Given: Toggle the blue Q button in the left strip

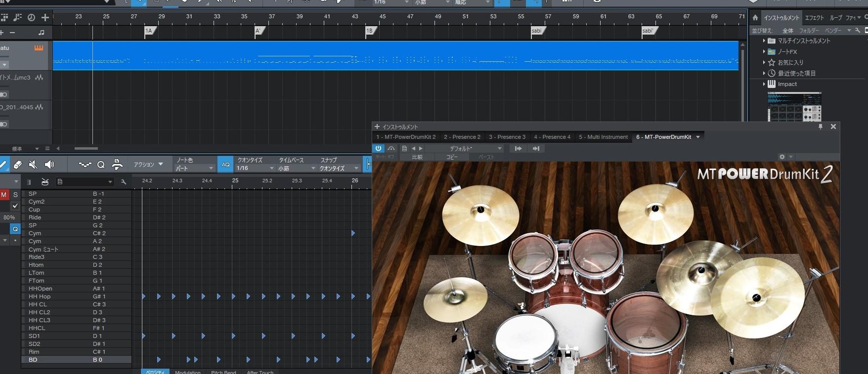Looking at the screenshot, I should [x=15, y=229].
